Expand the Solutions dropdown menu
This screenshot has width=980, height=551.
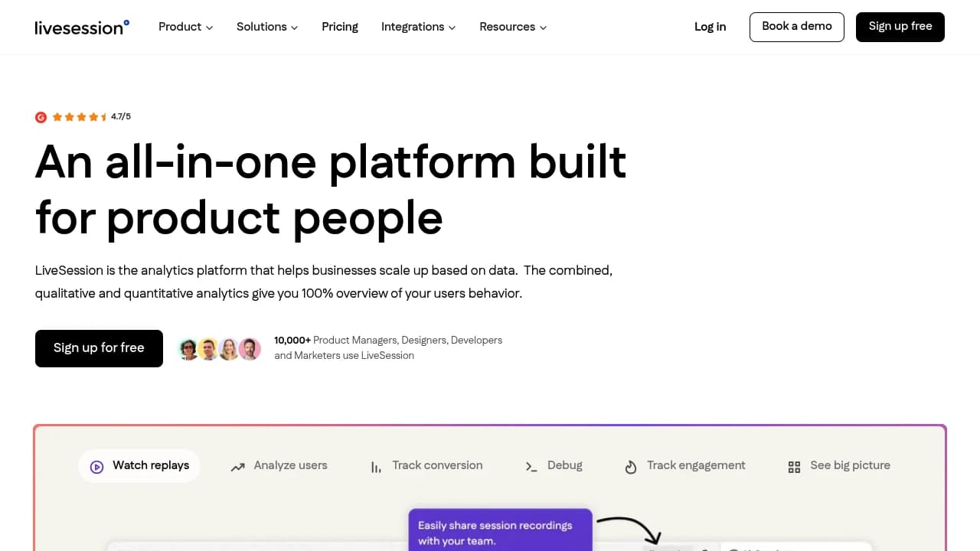(x=267, y=27)
